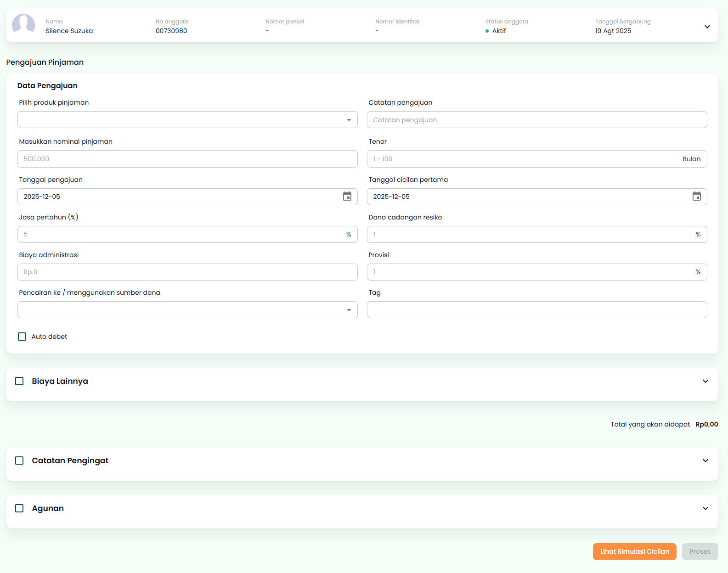Open the Pencairan ke sumber dana dropdown

[x=187, y=310]
